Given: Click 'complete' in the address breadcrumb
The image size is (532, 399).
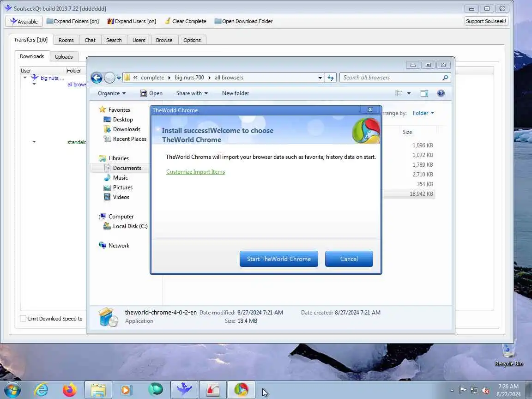Looking at the screenshot, I should point(152,78).
